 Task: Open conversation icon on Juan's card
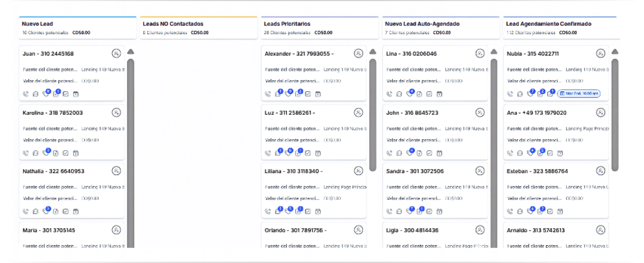coord(36,94)
